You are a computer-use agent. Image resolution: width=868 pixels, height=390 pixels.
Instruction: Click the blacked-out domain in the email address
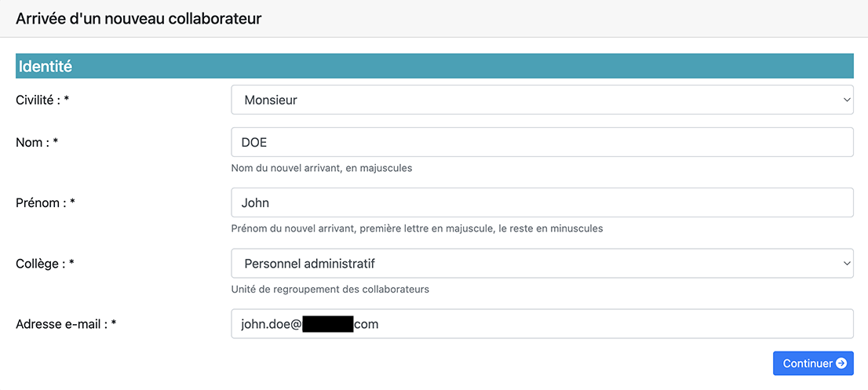(x=328, y=324)
